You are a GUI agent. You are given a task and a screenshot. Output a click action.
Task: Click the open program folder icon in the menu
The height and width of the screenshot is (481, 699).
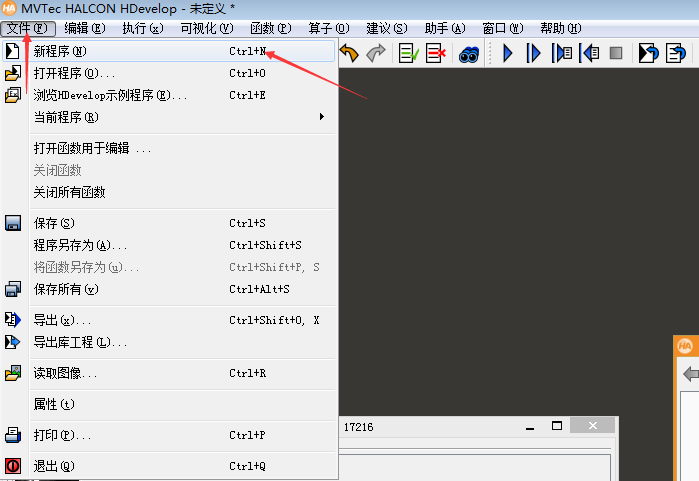[13, 73]
